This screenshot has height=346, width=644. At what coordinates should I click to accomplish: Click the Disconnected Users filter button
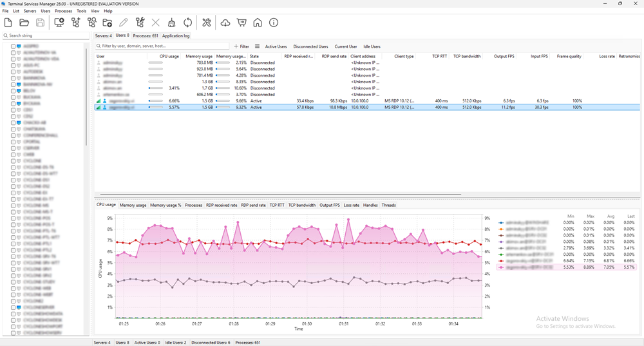[310, 46]
